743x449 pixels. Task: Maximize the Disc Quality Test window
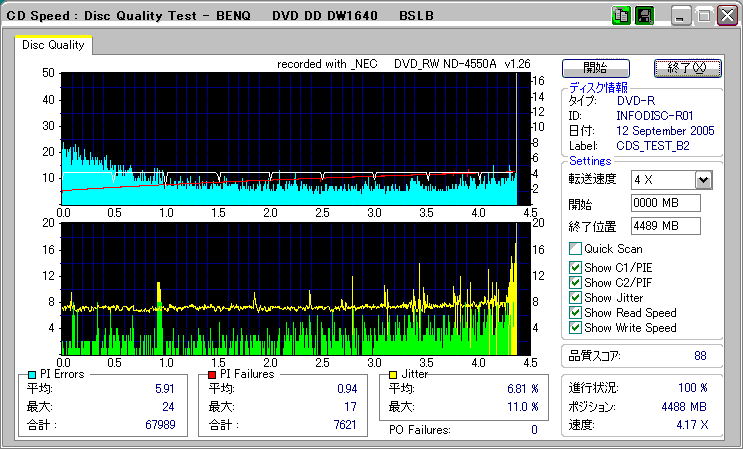pyautogui.click(x=703, y=16)
